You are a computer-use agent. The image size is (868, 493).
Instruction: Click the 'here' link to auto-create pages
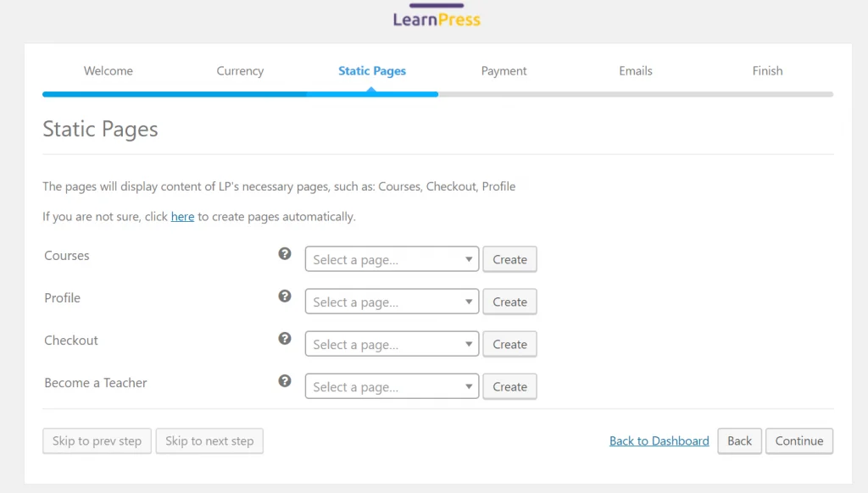click(x=182, y=217)
